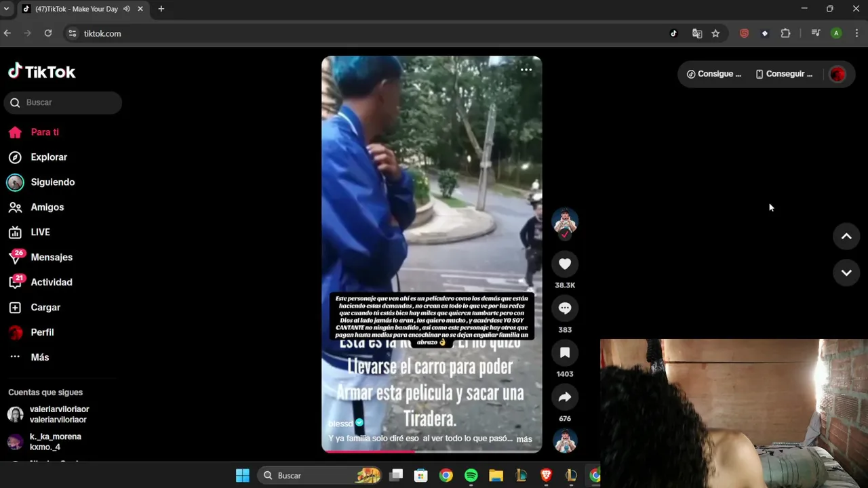Viewport: 868px width, 488px height.
Task: Translate this page icon
Action: point(696,33)
